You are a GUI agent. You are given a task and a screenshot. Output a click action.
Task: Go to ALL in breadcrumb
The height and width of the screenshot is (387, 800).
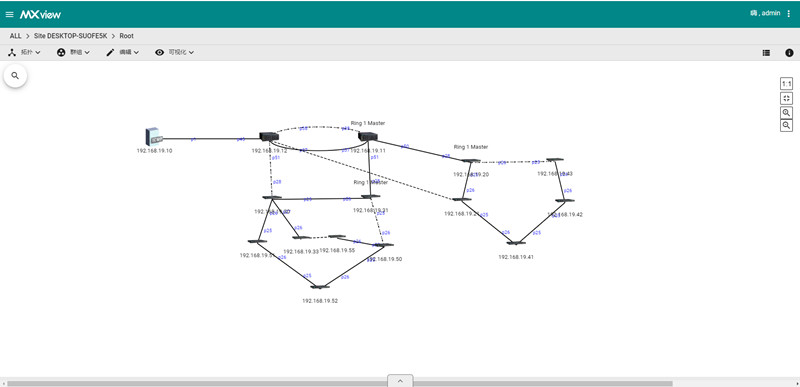[16, 36]
